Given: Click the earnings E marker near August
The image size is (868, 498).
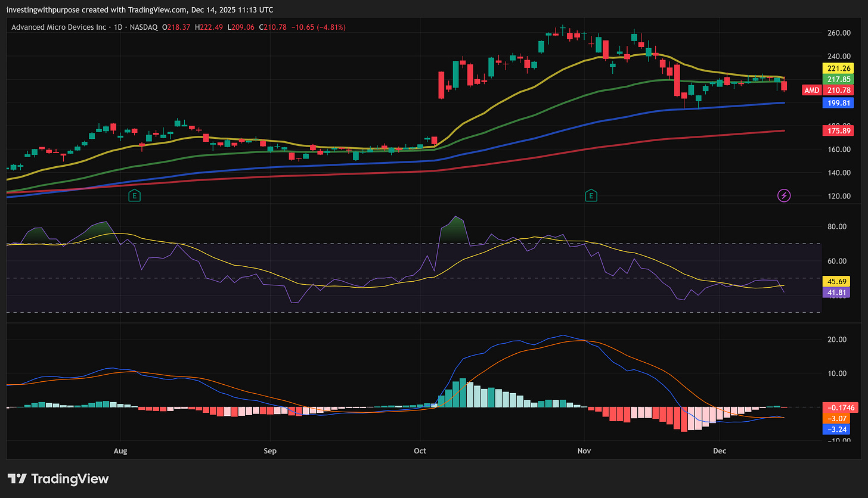Looking at the screenshot, I should [x=135, y=195].
